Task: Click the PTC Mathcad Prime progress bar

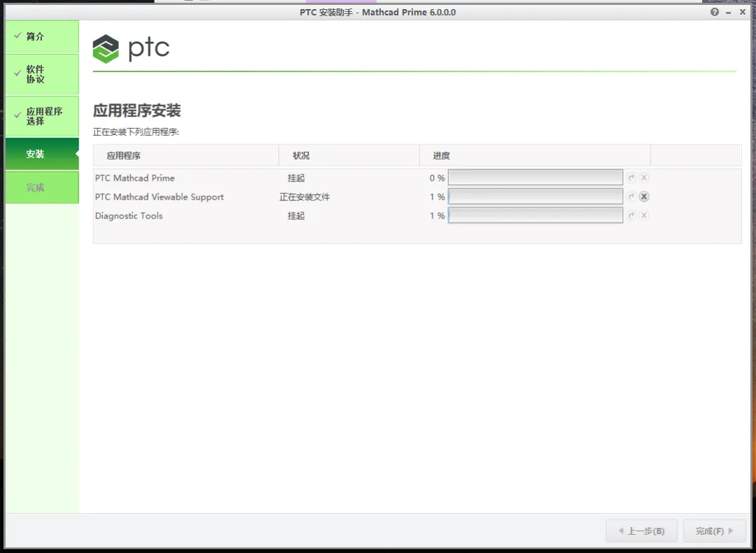Action: pyautogui.click(x=535, y=177)
